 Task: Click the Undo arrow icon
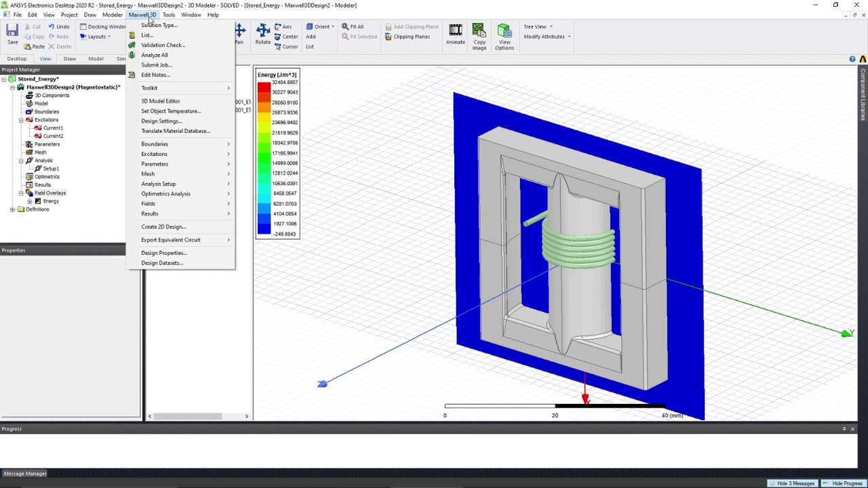coord(51,26)
